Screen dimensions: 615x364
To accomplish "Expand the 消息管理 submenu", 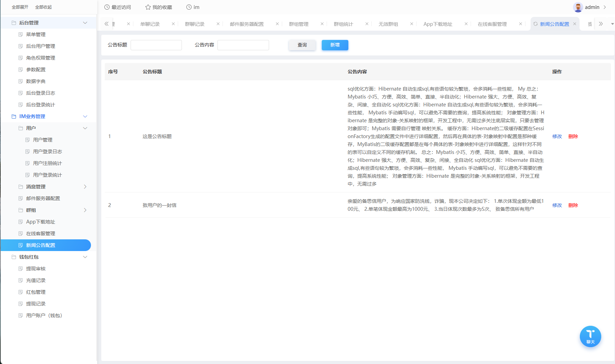I will [85, 187].
